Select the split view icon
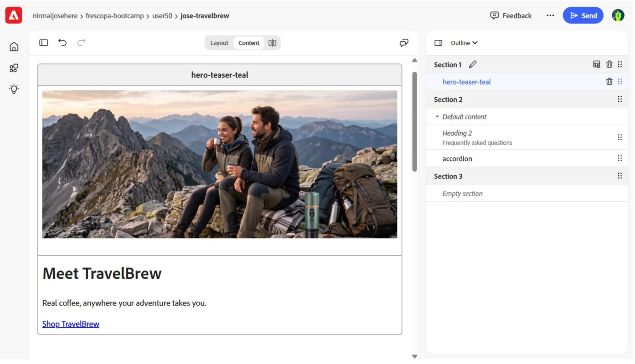635x364 pixels. pos(273,43)
